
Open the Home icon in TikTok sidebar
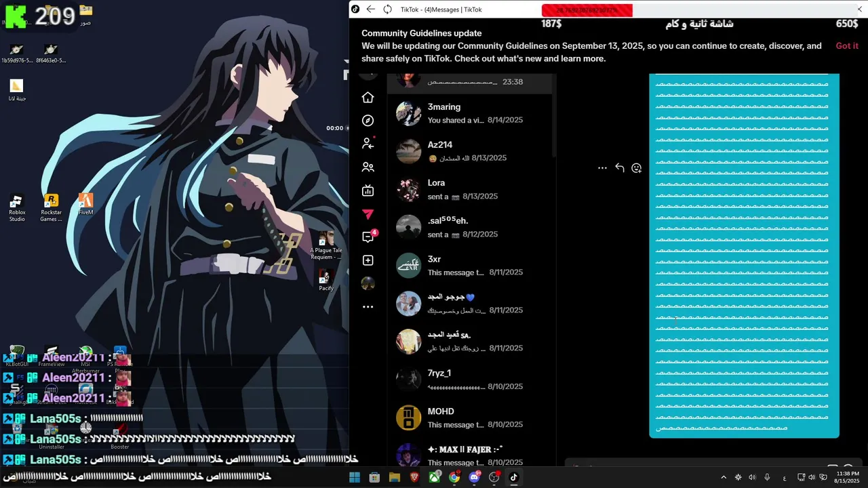click(368, 98)
